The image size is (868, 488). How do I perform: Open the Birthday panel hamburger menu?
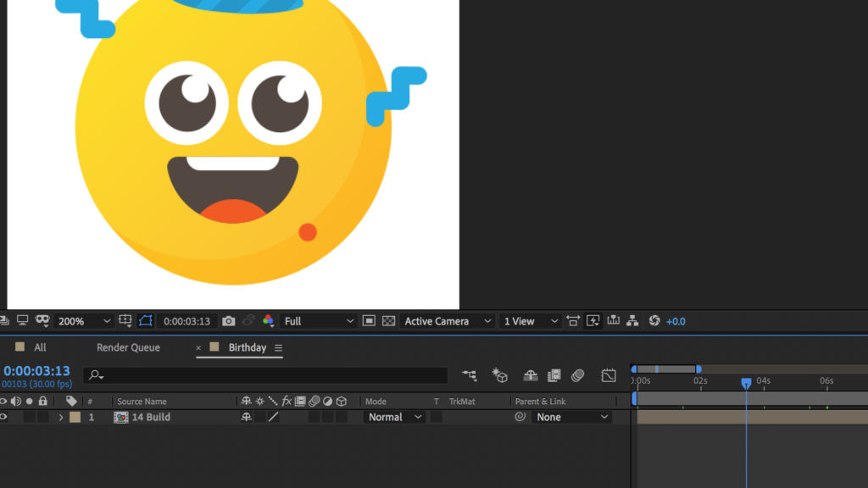(278, 348)
